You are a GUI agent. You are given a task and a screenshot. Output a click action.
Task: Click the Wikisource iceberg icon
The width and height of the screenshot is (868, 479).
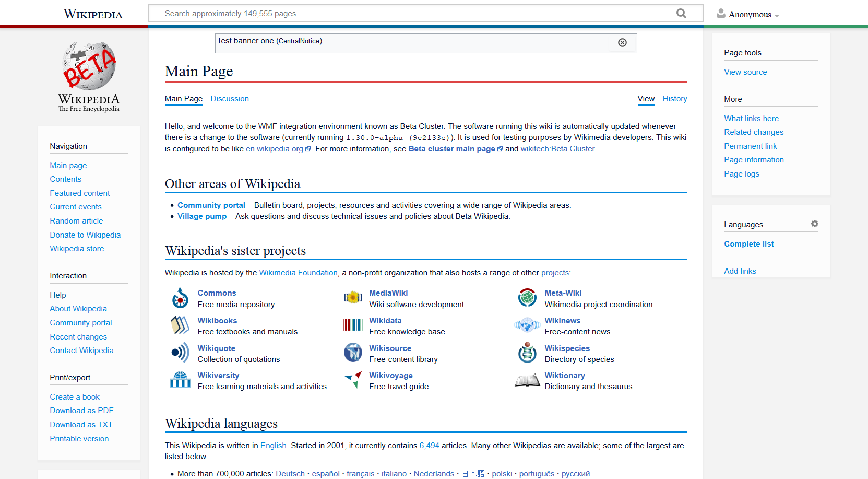pos(353,353)
